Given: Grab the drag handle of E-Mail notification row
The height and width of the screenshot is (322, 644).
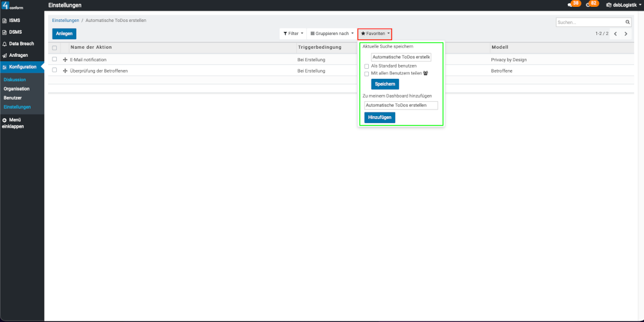Looking at the screenshot, I should pyautogui.click(x=65, y=59).
